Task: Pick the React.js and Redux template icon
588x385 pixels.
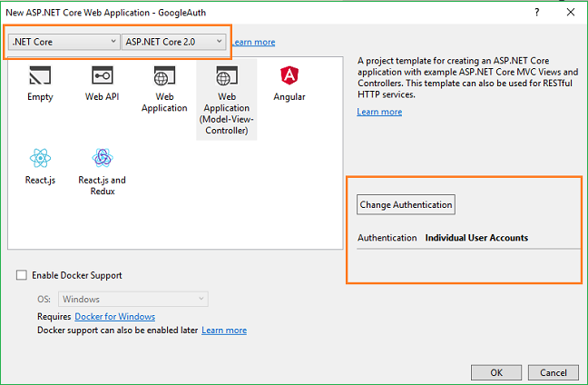Action: (102, 159)
